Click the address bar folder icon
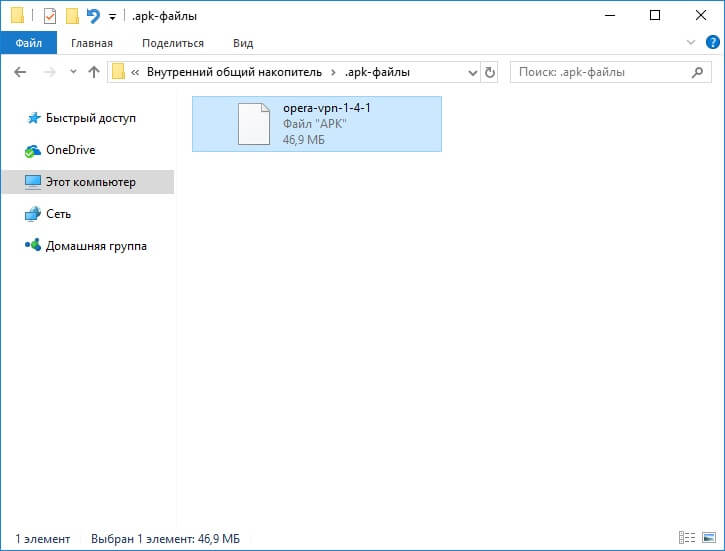 click(118, 72)
